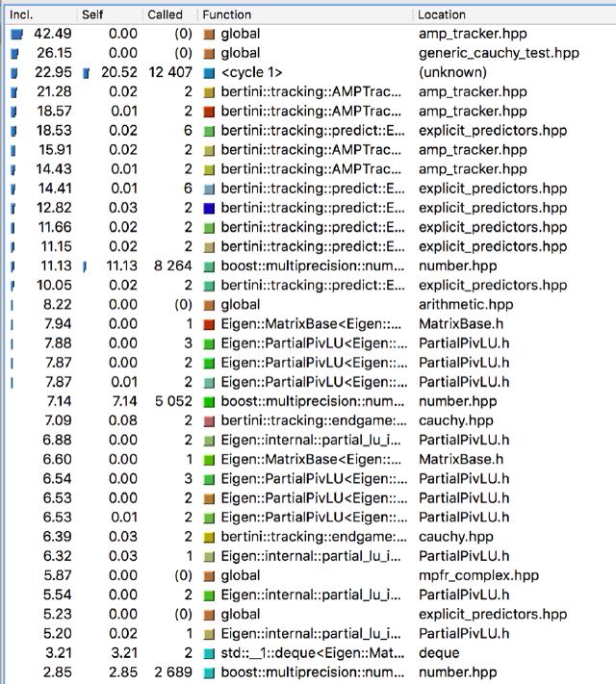616x684 pixels.
Task: Click the cauchy.hpp location in the 7.09 row
Action: click(456, 420)
